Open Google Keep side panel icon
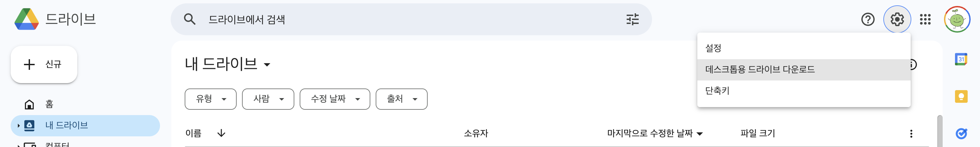This screenshot has height=147, width=980. [961, 96]
